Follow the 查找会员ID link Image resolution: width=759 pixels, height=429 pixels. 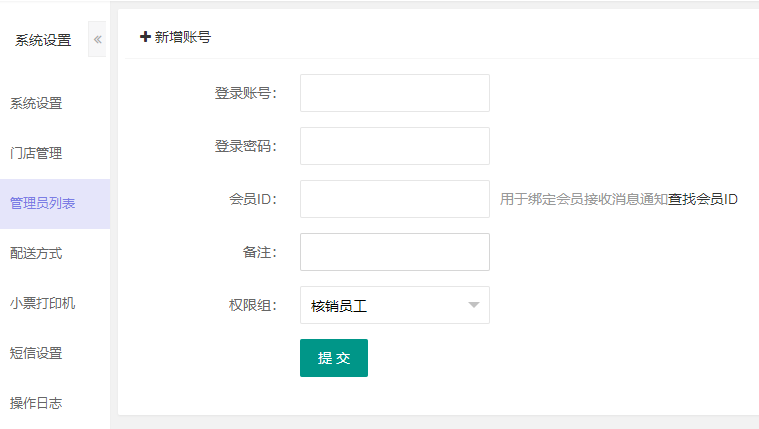click(x=703, y=199)
